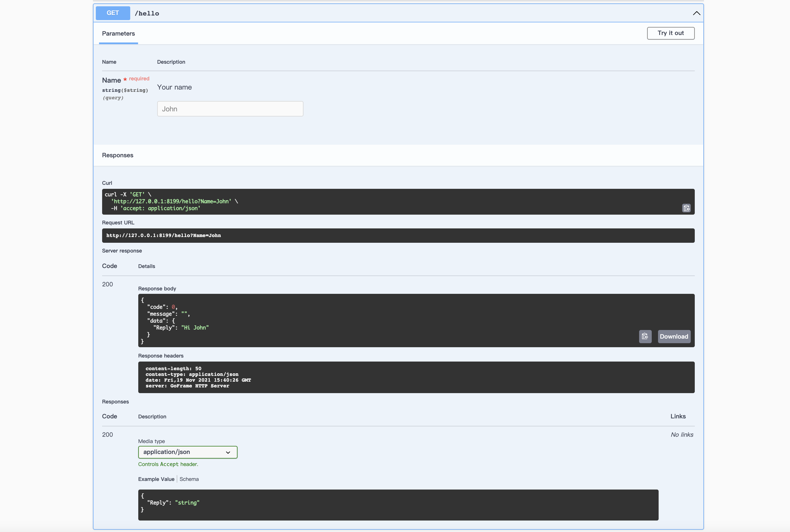Click the white Responses section header
Viewport: 790px width, 532px height.
[x=398, y=155]
